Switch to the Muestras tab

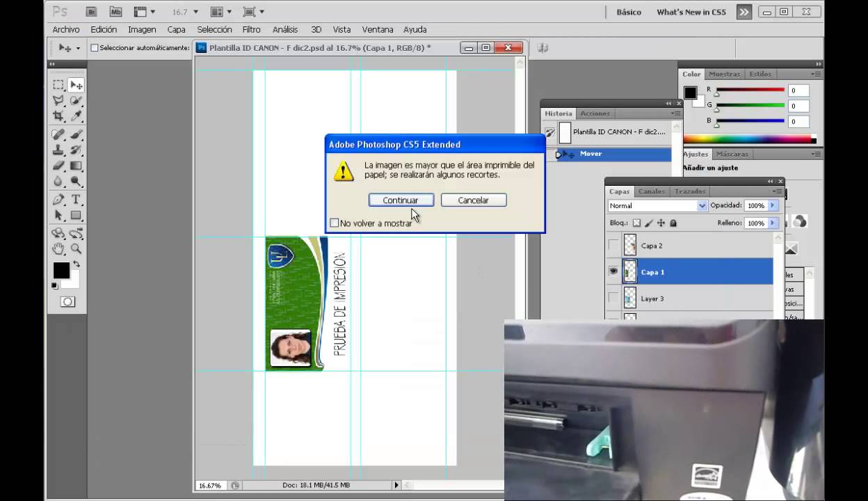tap(724, 74)
